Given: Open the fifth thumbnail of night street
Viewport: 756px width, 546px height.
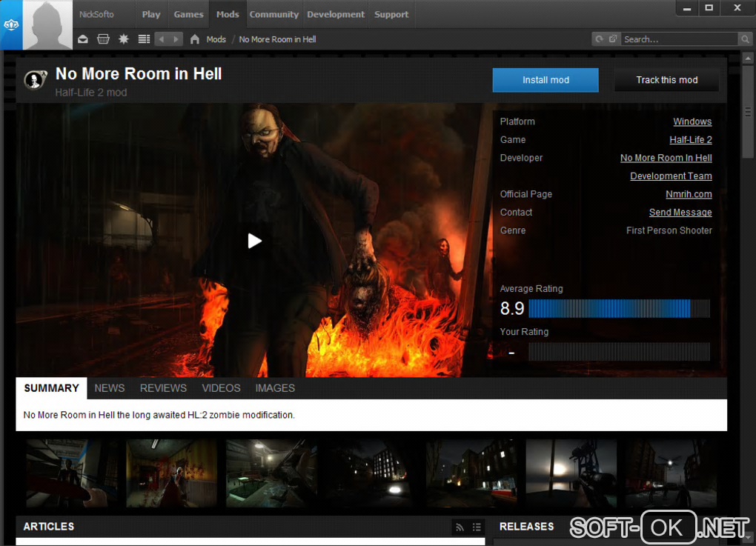Looking at the screenshot, I should tap(471, 473).
